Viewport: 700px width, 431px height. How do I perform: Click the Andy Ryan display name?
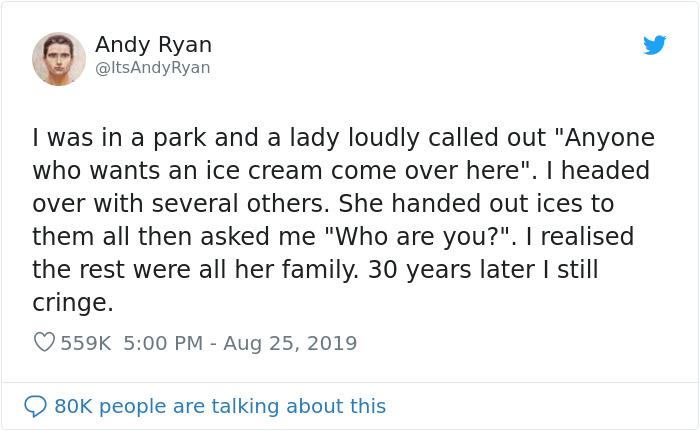[153, 45]
